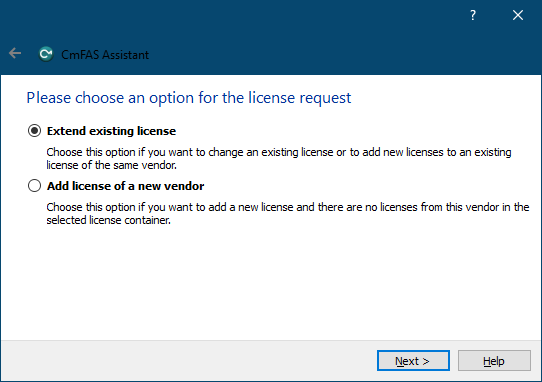
Task: Click the CmFAS Assistant title text
Action: point(105,55)
